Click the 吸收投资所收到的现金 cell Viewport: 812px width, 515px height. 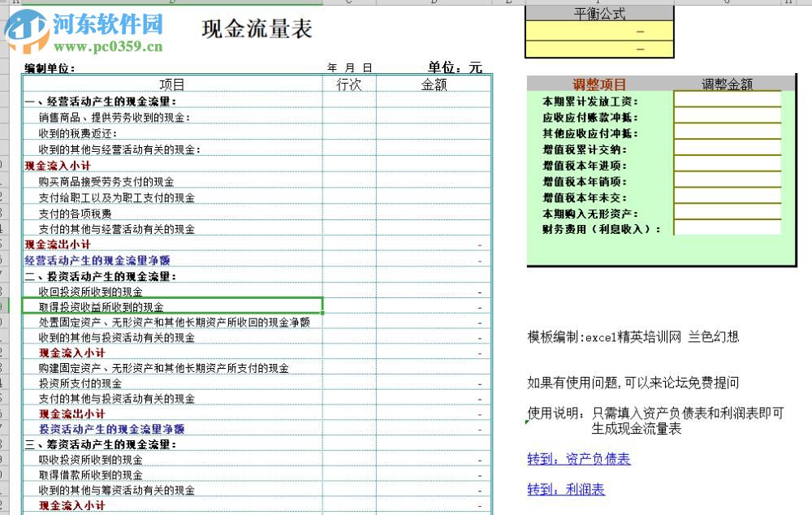89,459
